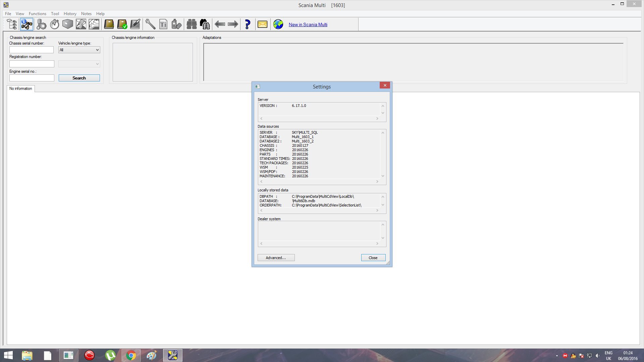Click scroll up arrow in Data sources
Viewport: 644px width, 362px height.
click(x=383, y=133)
